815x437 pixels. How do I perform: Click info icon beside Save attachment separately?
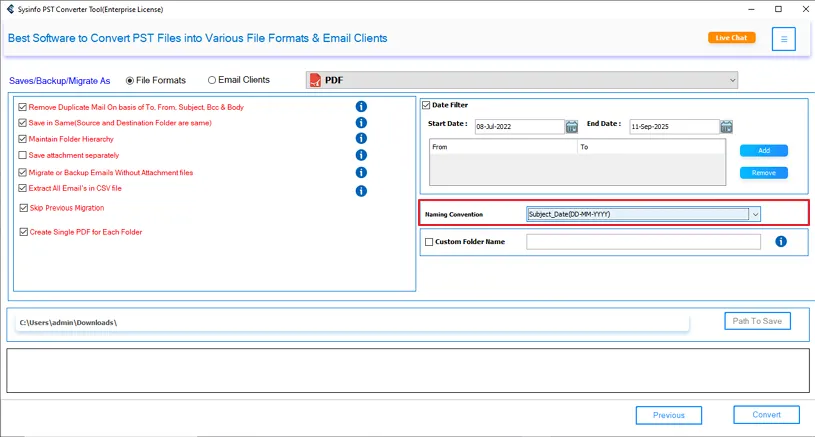click(361, 155)
